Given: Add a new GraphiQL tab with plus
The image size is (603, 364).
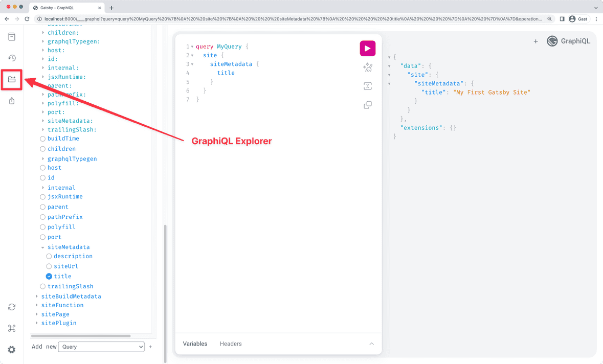Looking at the screenshot, I should coord(535,41).
